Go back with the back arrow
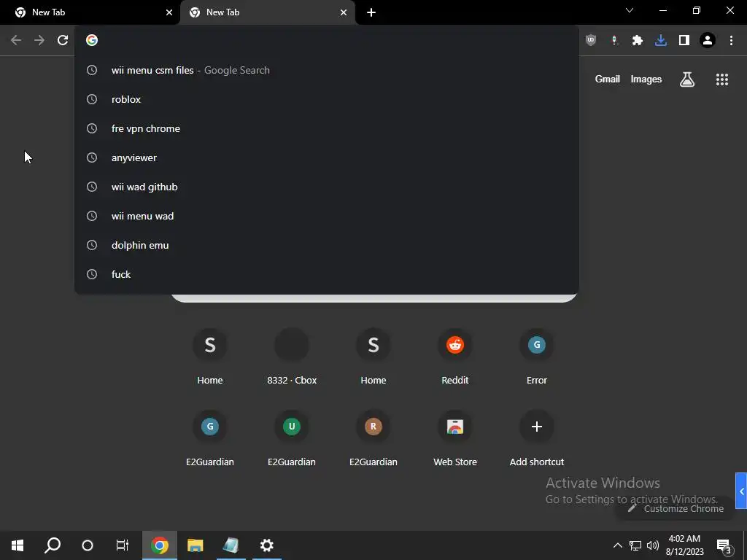This screenshot has height=560, width=747. 16,40
